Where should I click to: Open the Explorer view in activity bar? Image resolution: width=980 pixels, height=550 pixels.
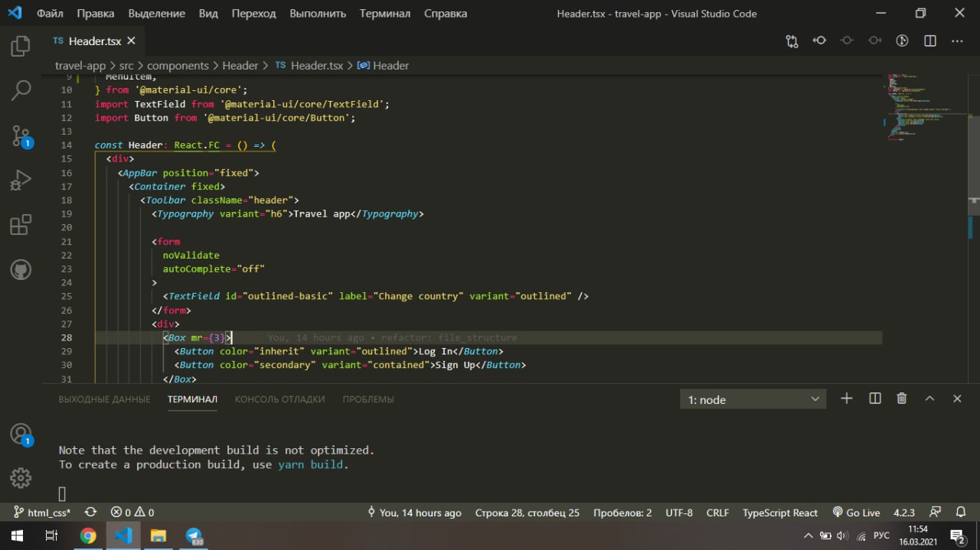click(21, 47)
